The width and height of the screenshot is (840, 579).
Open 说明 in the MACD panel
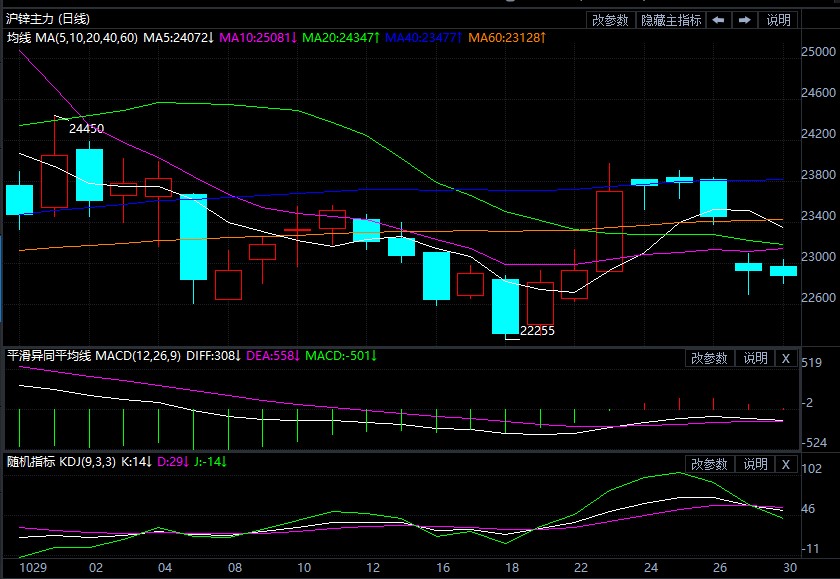(755, 358)
